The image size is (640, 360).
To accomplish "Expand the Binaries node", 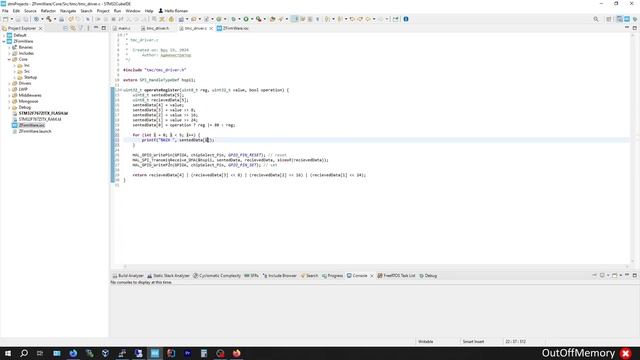I will (x=9, y=47).
